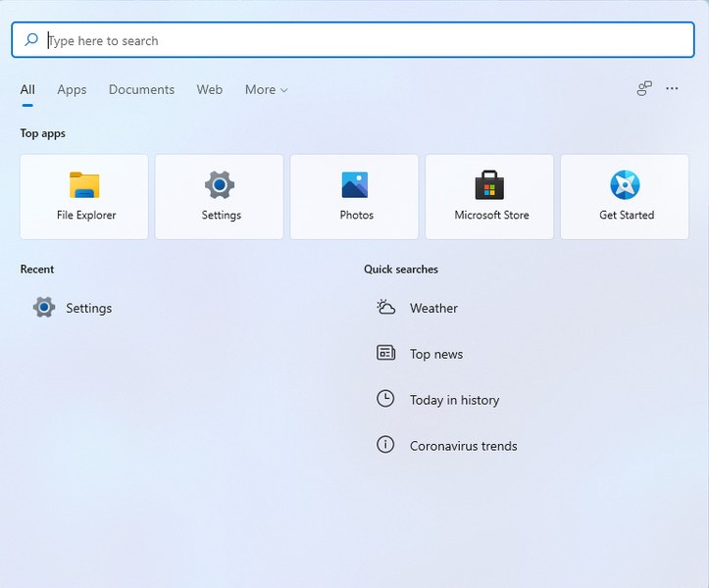The width and height of the screenshot is (709, 588).
Task: Select the Coronavirus trends text
Action: pos(464,446)
